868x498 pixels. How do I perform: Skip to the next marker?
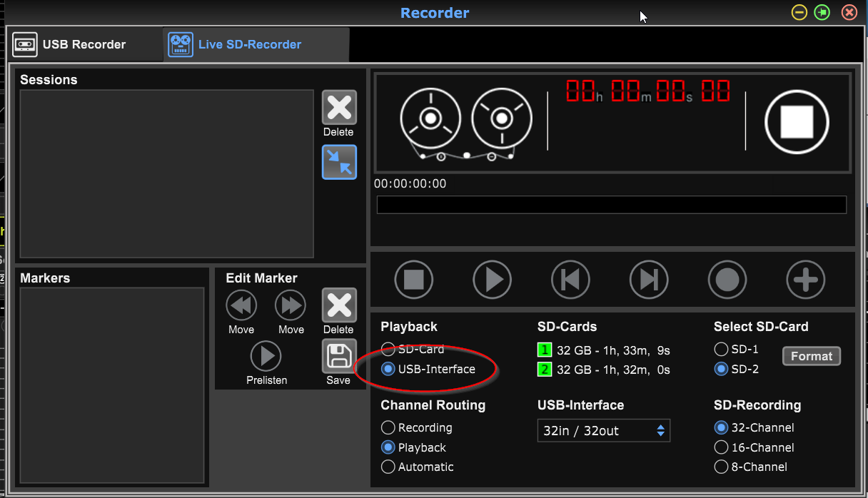click(649, 279)
